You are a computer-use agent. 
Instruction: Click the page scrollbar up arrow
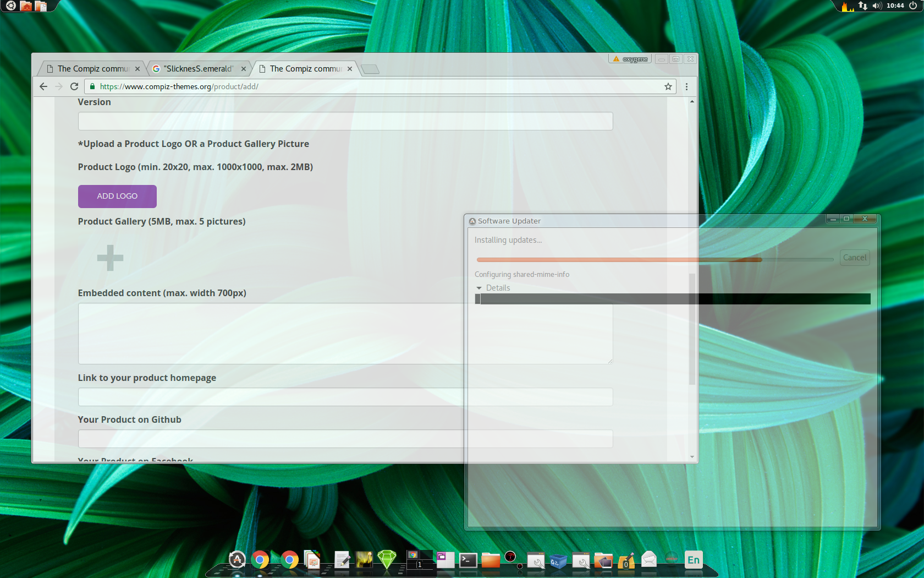pyautogui.click(x=692, y=101)
